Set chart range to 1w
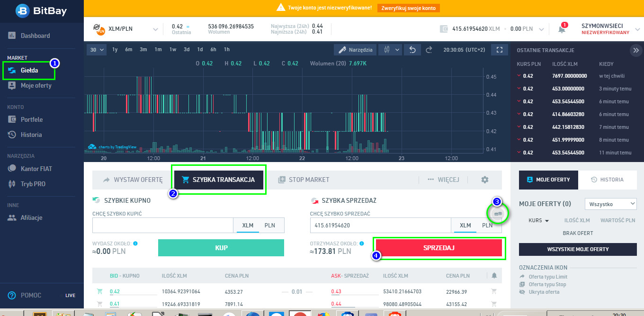Image resolution: width=644 pixels, height=316 pixels. [x=173, y=49]
